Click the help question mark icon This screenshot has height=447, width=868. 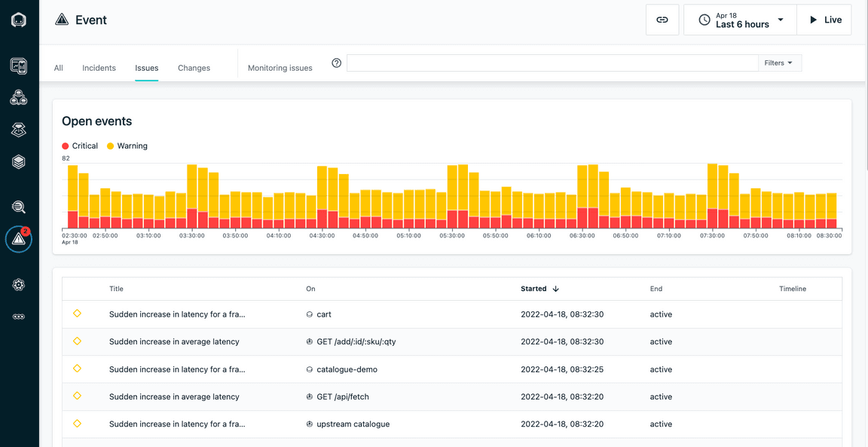point(337,63)
